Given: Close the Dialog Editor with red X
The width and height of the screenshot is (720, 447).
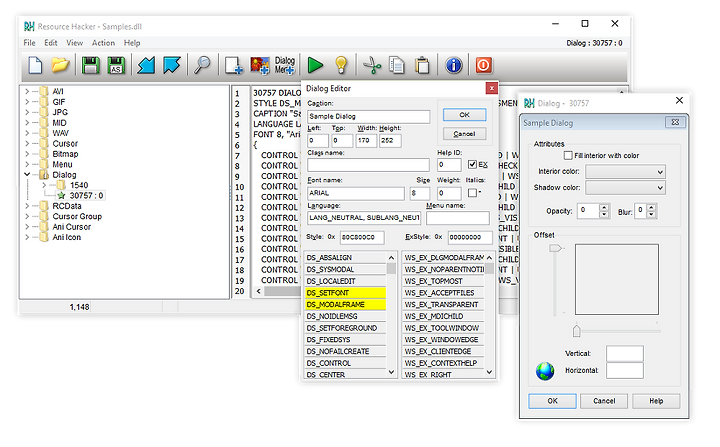Looking at the screenshot, I should (491, 88).
